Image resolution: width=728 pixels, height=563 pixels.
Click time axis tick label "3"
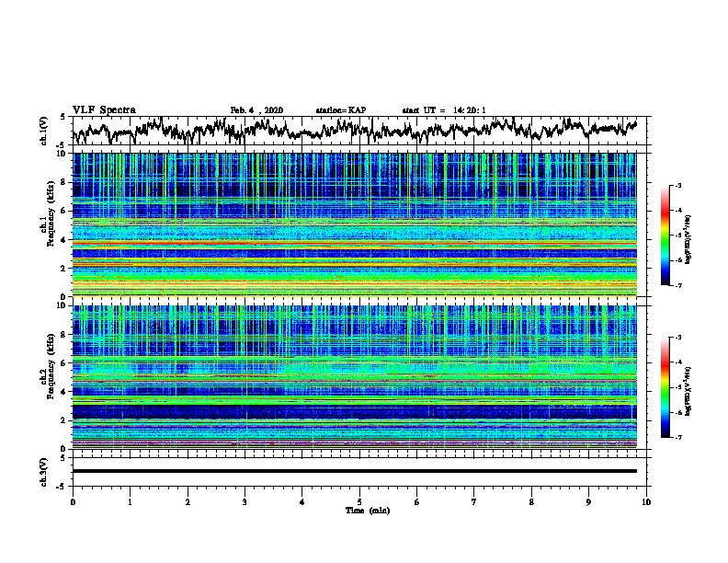pos(245,502)
